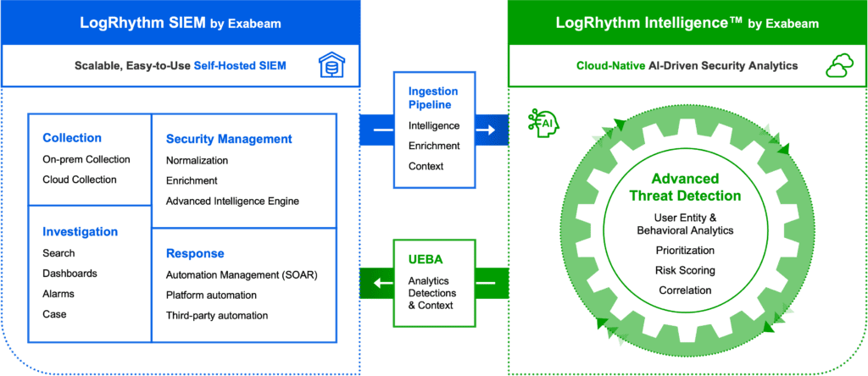
Task: Click Enrichment in Ingestion Pipeline box
Action: pos(434,146)
